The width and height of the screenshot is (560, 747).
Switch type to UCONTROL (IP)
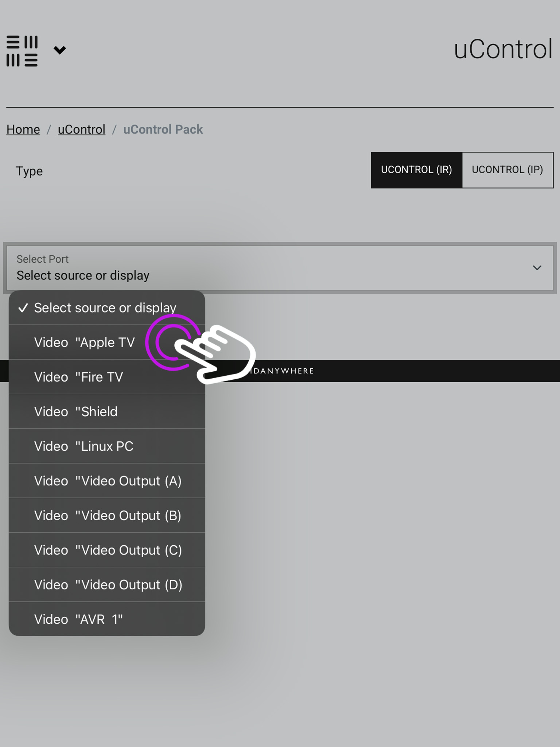pos(507,170)
